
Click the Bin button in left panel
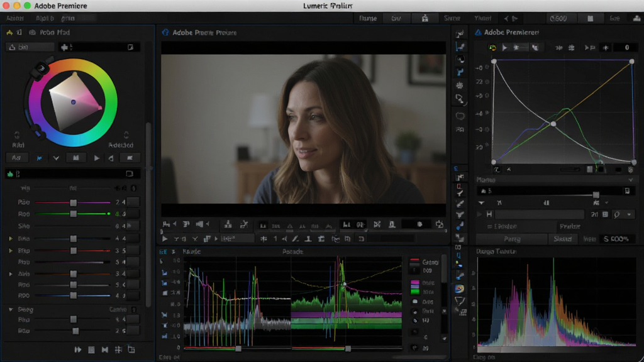[30, 47]
